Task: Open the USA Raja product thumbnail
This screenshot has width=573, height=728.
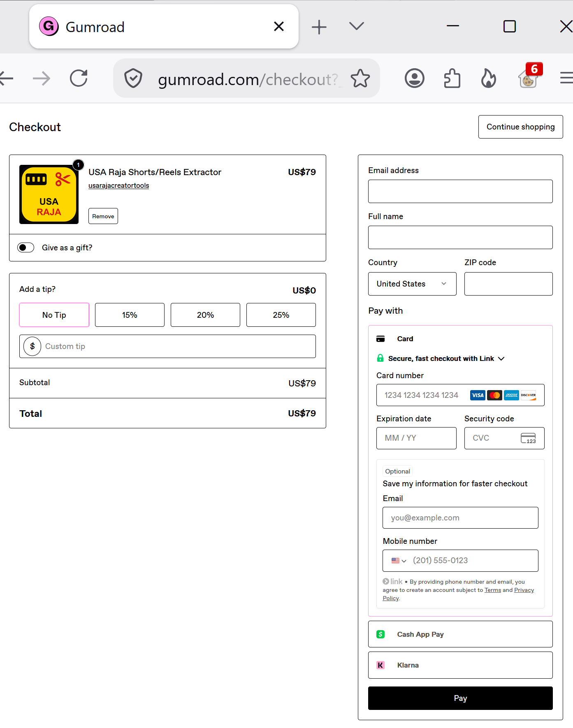Action: coord(49,194)
